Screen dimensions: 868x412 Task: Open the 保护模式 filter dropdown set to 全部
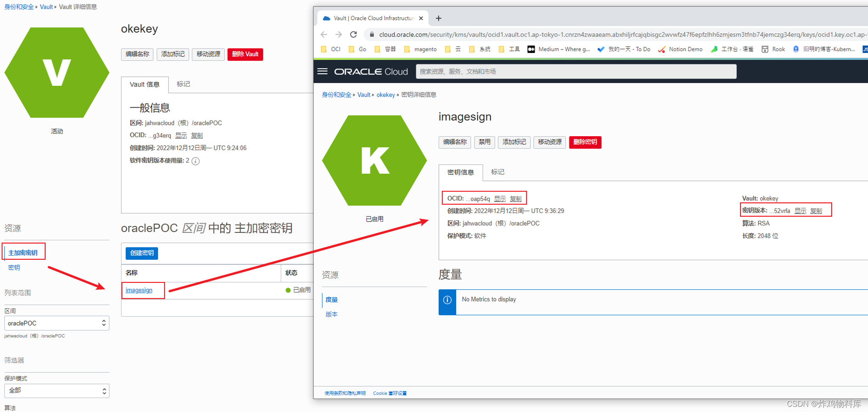[x=56, y=390]
